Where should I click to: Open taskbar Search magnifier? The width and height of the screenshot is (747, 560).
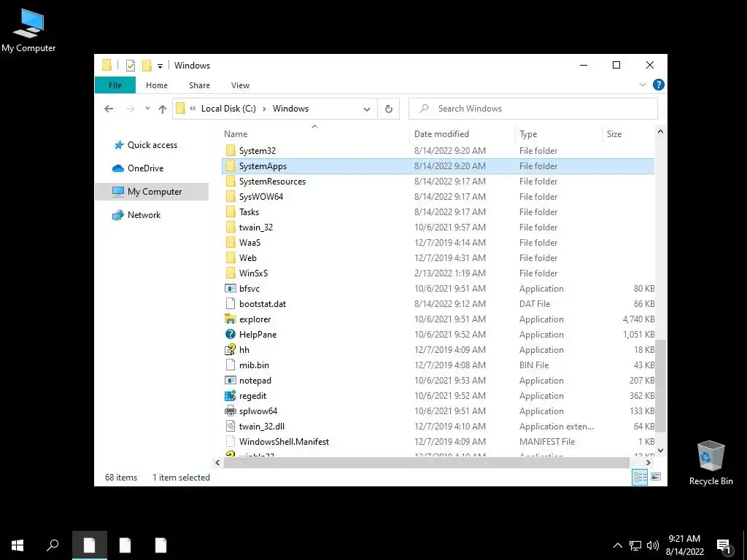click(x=53, y=545)
